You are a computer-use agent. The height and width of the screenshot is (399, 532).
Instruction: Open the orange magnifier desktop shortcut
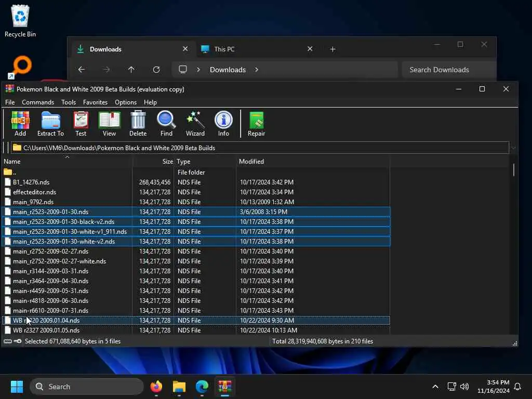(x=20, y=67)
